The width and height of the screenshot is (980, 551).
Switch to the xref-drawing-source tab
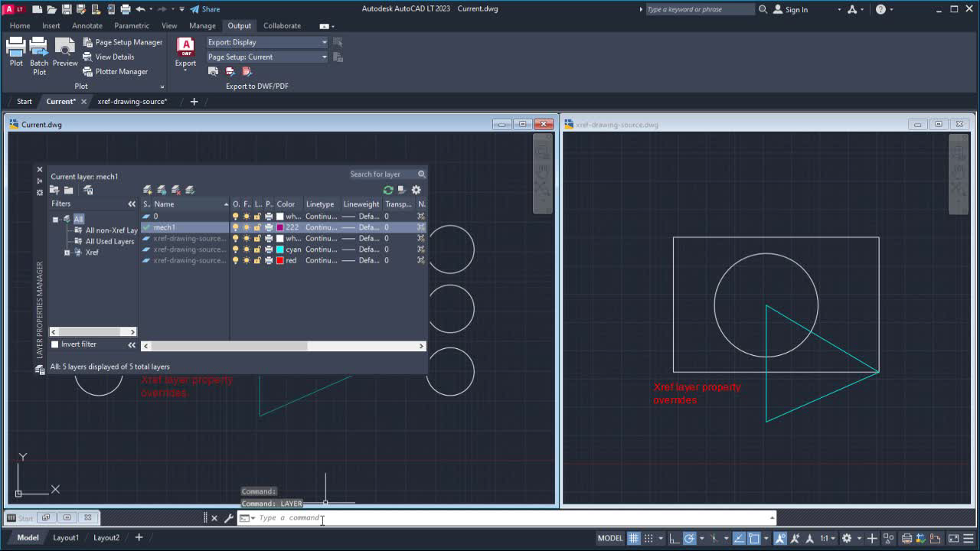coord(132,101)
